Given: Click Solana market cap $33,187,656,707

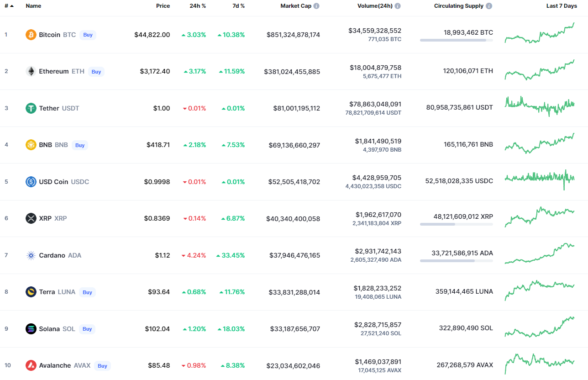Looking at the screenshot, I should [295, 329].
